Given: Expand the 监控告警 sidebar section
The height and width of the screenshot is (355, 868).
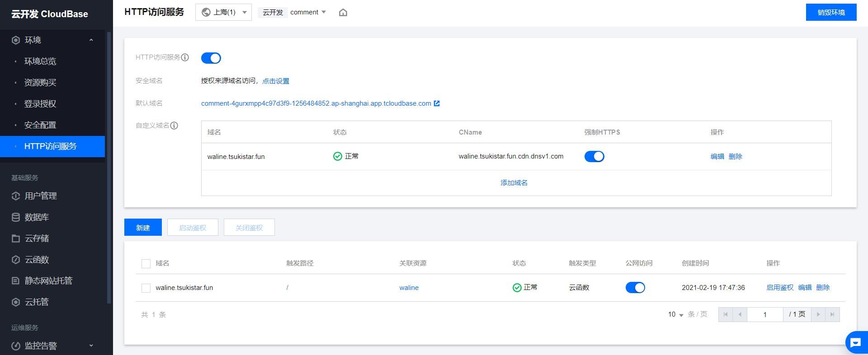Looking at the screenshot, I should pos(91,346).
